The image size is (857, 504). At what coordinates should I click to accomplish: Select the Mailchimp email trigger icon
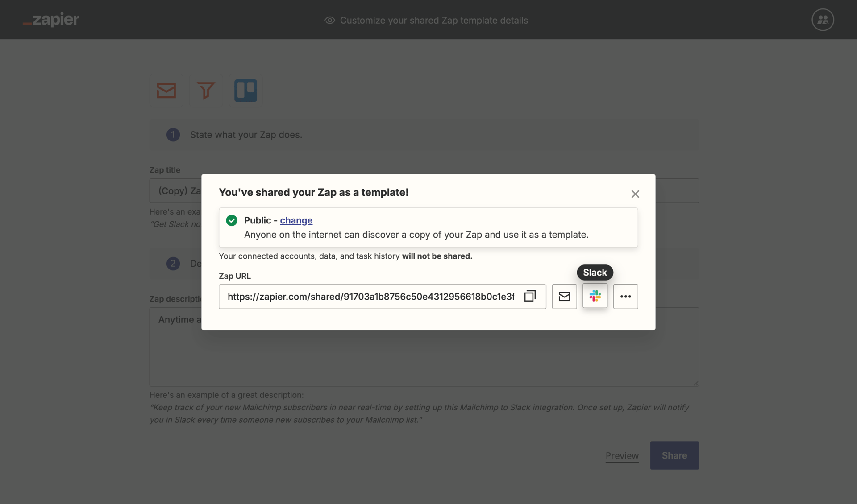click(166, 91)
